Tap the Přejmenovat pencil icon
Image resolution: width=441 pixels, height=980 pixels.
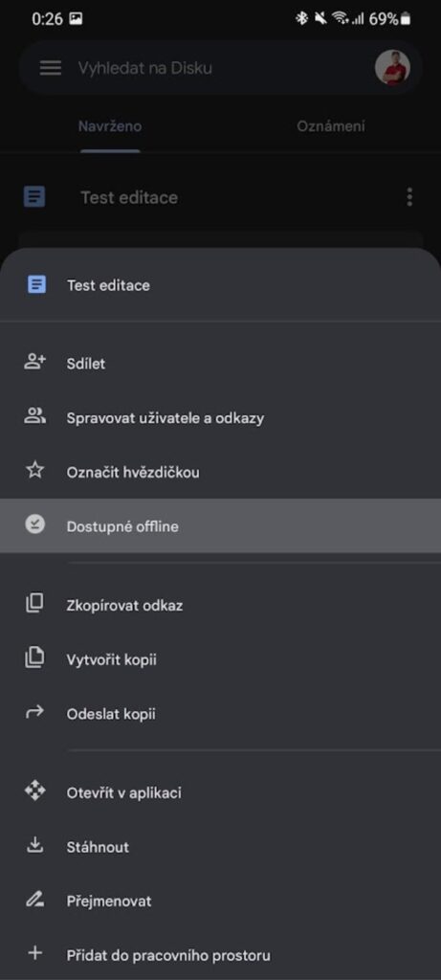point(35,900)
